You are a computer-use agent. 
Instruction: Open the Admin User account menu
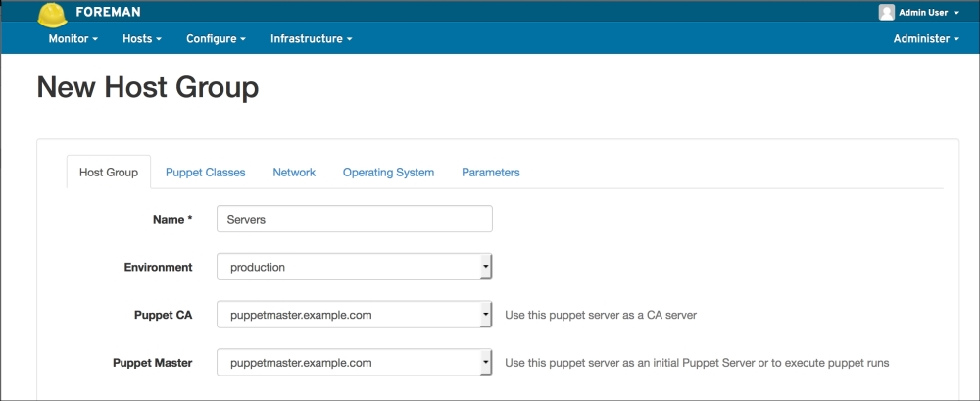[925, 13]
